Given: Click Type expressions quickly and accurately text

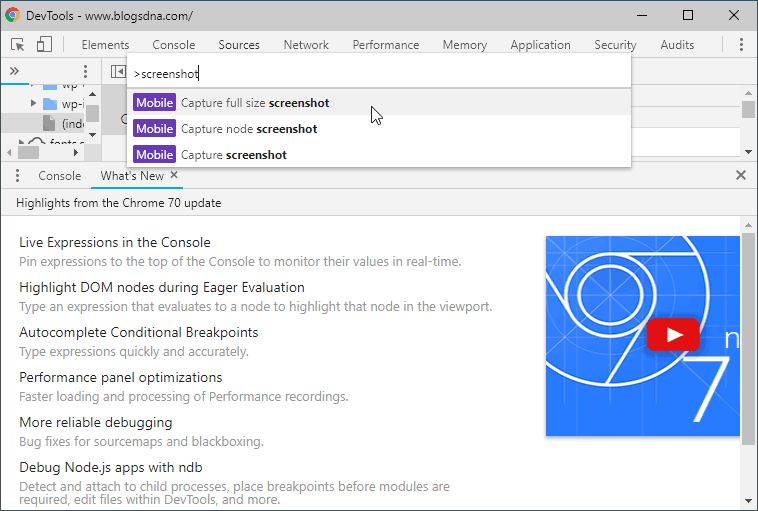Looking at the screenshot, I should coord(134,351).
